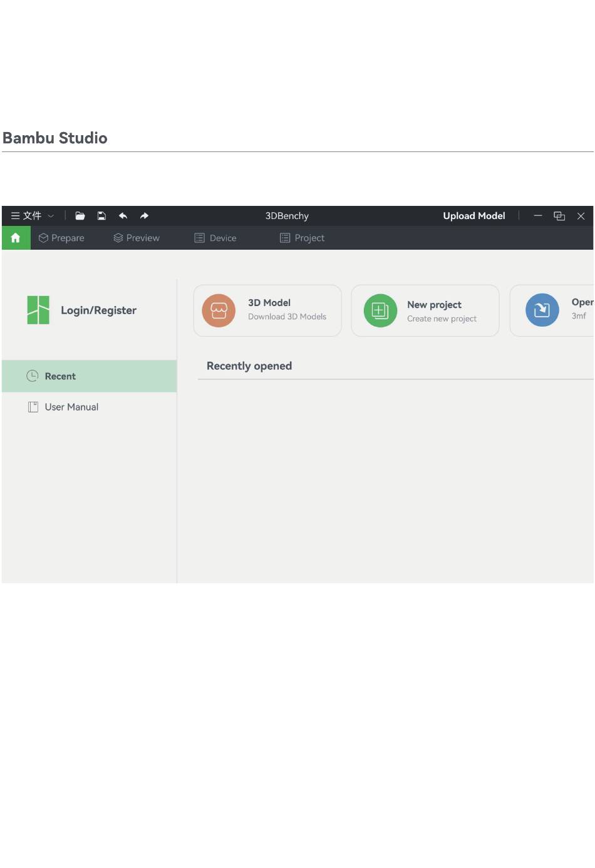595x868 pixels.
Task: Click the green New project plus icon
Action: [x=380, y=310]
